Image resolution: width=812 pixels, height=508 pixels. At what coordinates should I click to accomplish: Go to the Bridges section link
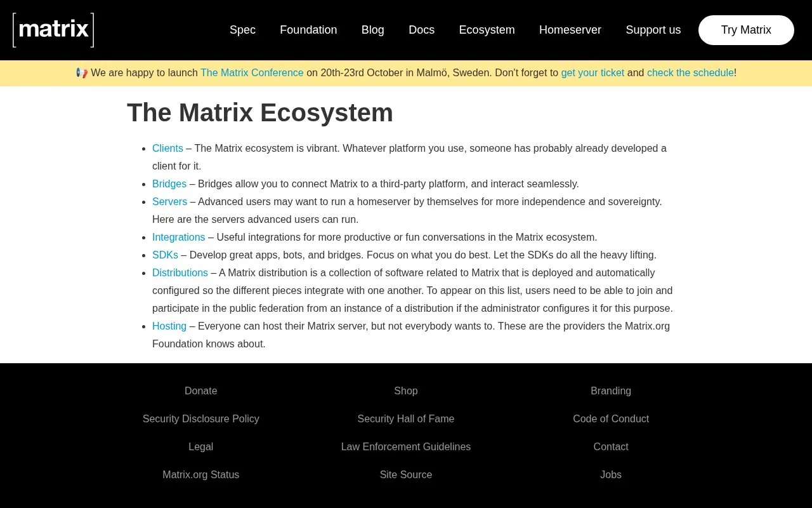pyautogui.click(x=169, y=184)
